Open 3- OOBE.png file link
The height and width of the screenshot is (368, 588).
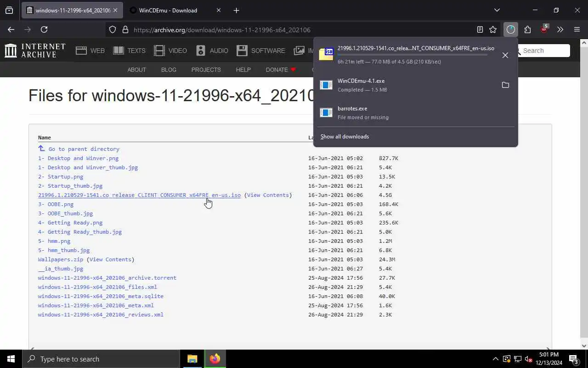coord(56,204)
